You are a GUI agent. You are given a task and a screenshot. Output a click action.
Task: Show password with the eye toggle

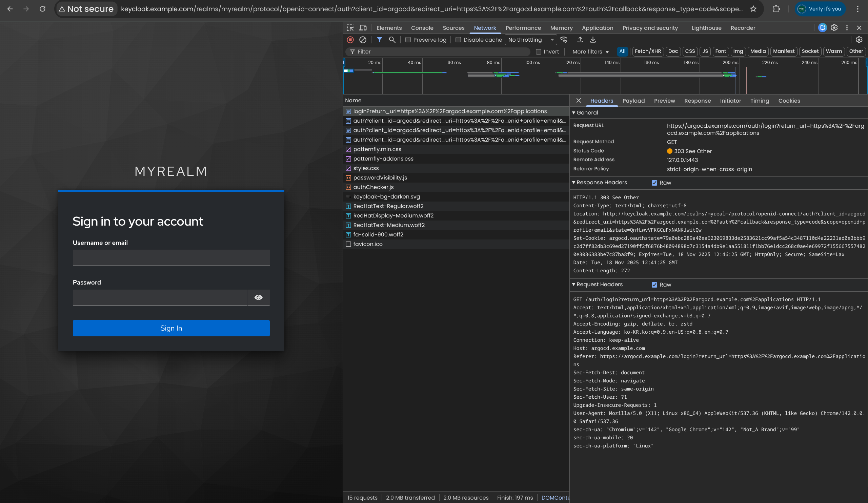(x=258, y=297)
